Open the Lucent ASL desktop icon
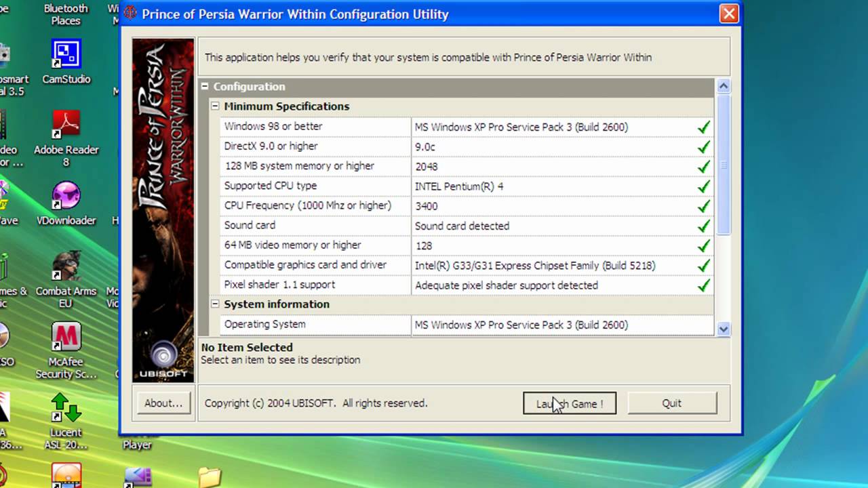This screenshot has width=868, height=488. coord(66,409)
